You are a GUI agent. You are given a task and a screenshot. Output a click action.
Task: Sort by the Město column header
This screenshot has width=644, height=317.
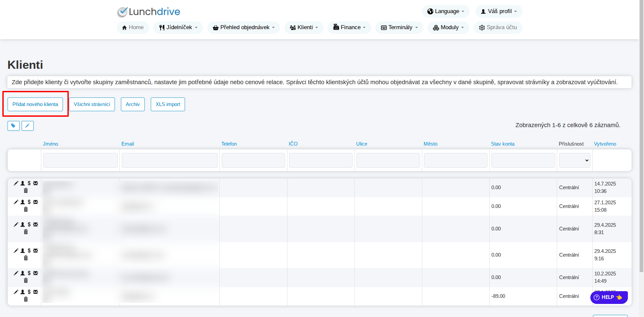430,144
